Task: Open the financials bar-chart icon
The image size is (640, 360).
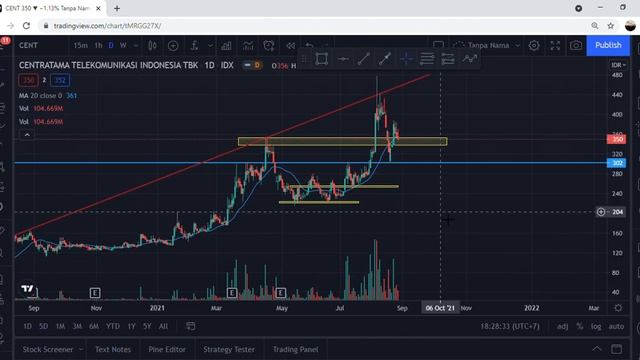Action: (x=226, y=46)
